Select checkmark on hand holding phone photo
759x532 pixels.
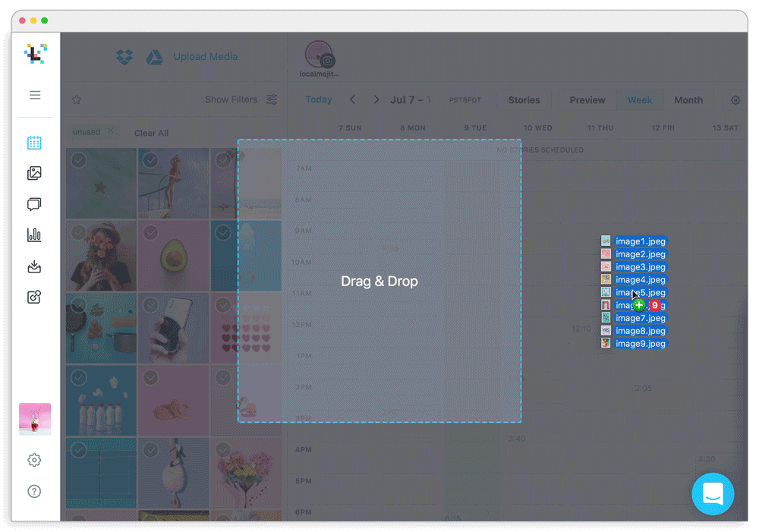pyautogui.click(x=150, y=304)
